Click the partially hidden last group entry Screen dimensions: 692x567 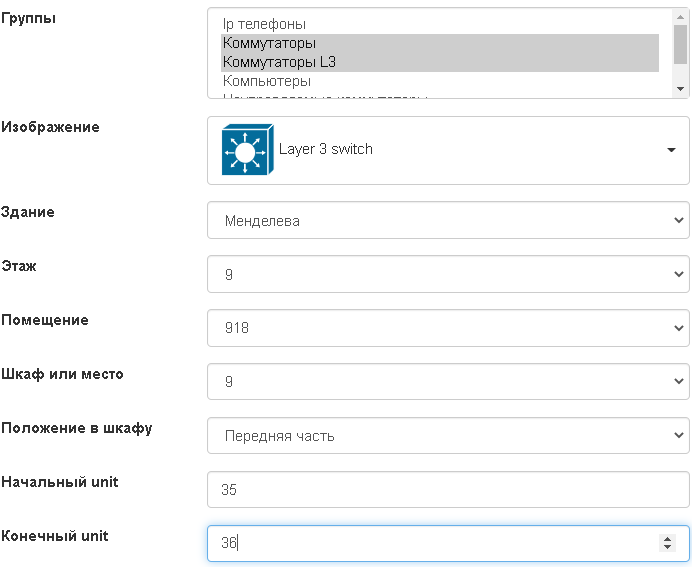click(x=325, y=96)
